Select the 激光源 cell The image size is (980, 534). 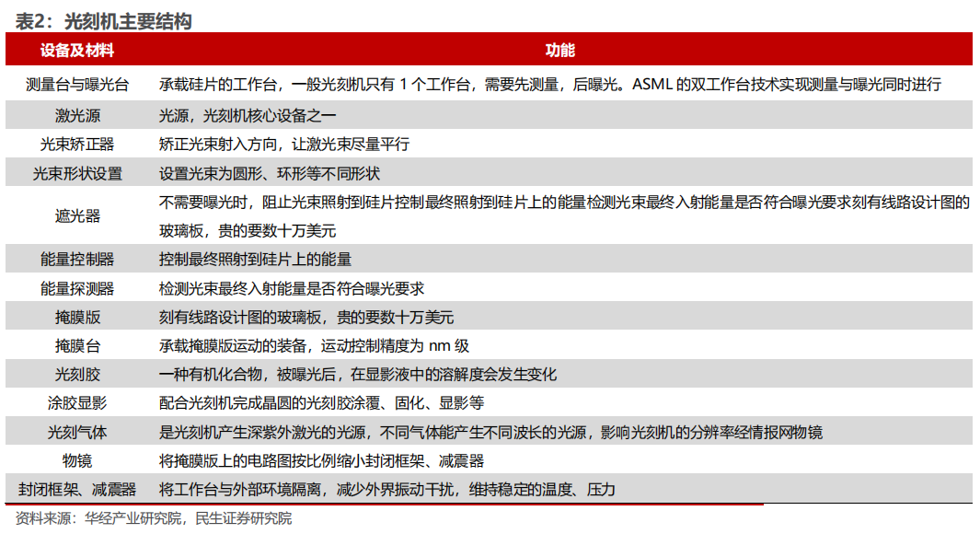[77, 116]
